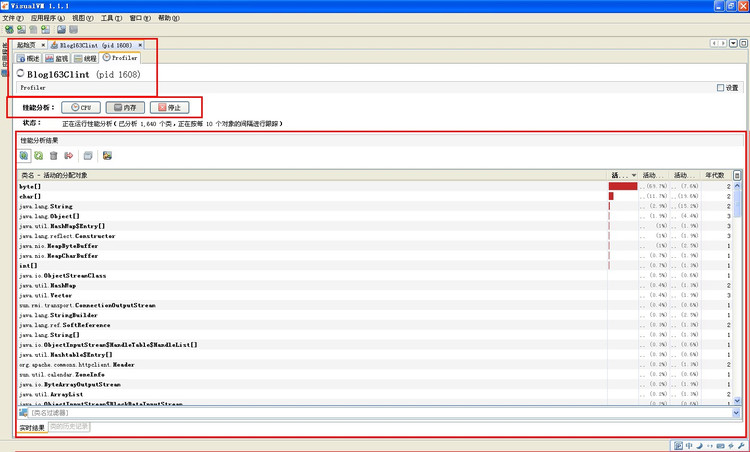750x452 pixels.
Task: Click the last greyed main toolbar icon
Action: click(73, 30)
